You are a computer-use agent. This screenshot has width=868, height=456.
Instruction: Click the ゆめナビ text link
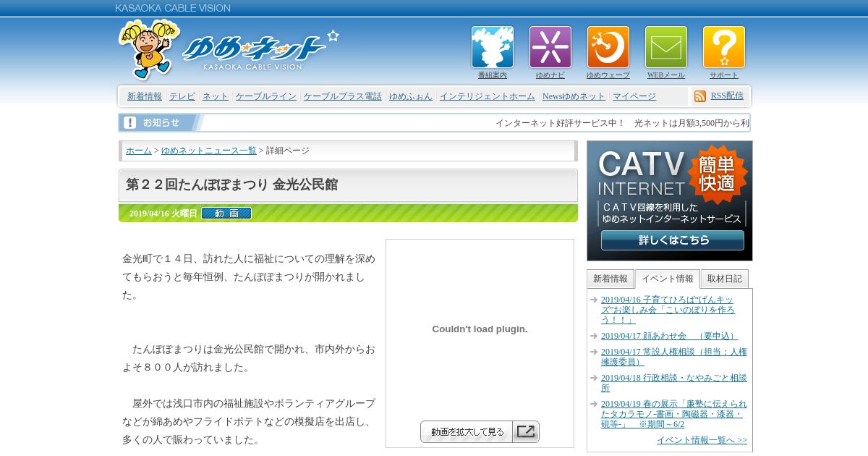click(x=550, y=75)
